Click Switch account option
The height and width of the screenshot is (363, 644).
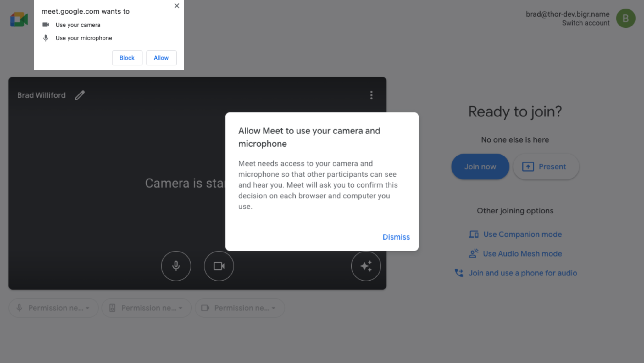[x=586, y=23]
